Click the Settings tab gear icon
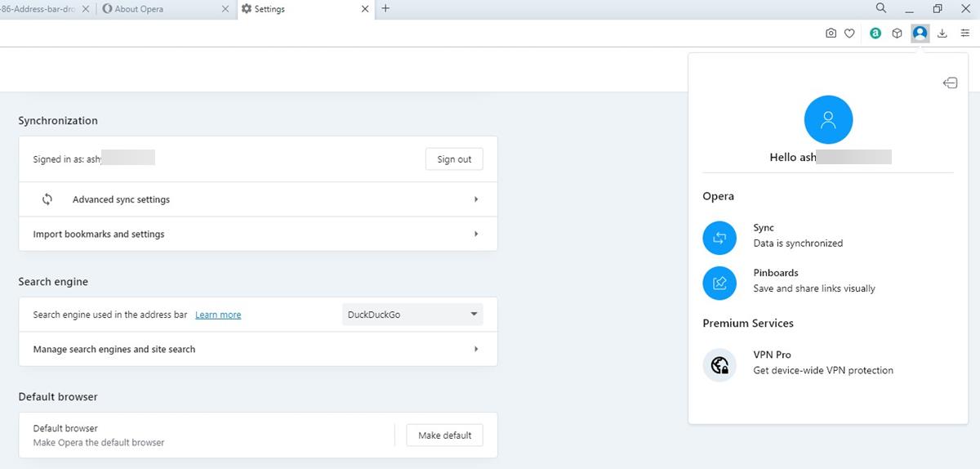 point(247,9)
